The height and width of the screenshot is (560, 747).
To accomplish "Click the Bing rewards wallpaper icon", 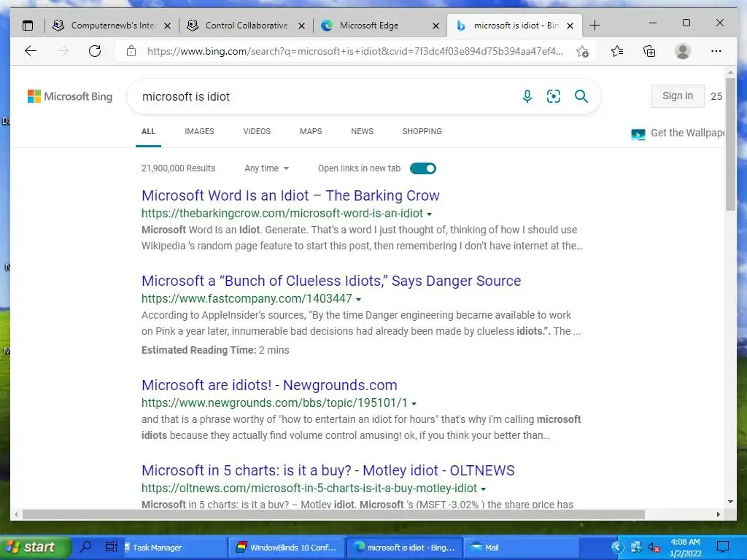I will pos(638,134).
